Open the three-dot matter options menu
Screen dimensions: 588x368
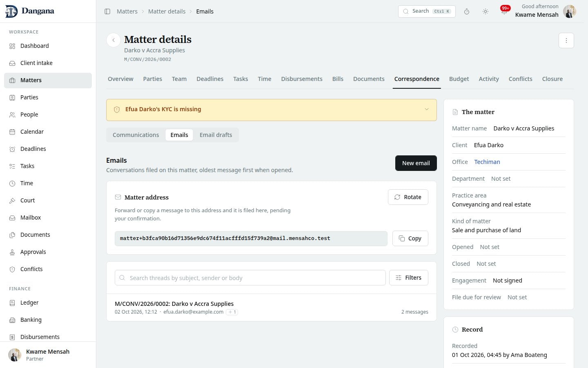click(566, 40)
